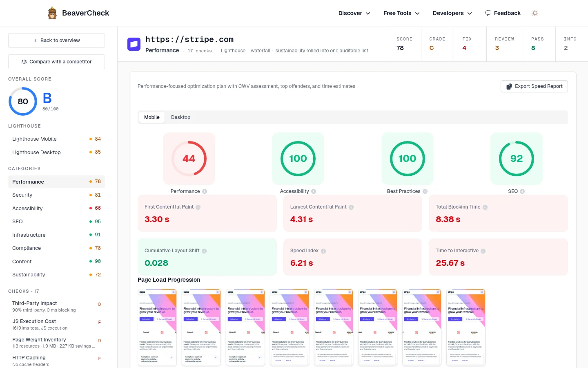Select the Performance category
Image resolution: width=588 pixels, height=368 pixels.
tap(56, 182)
